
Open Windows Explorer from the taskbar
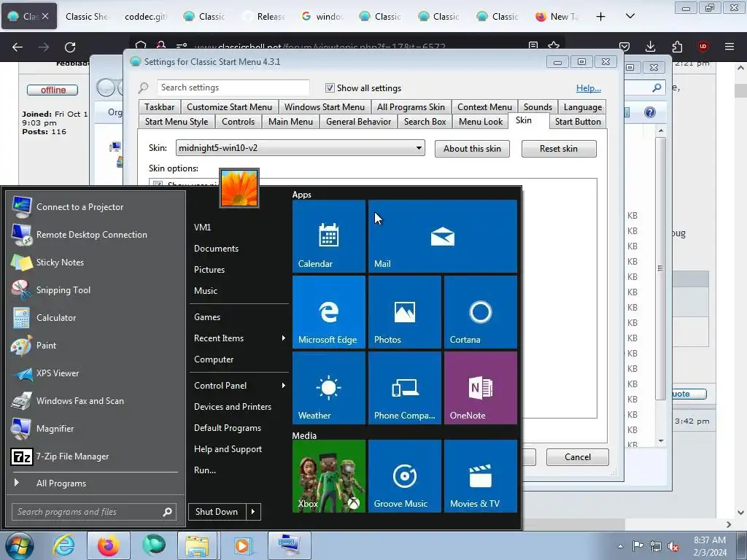tap(197, 545)
